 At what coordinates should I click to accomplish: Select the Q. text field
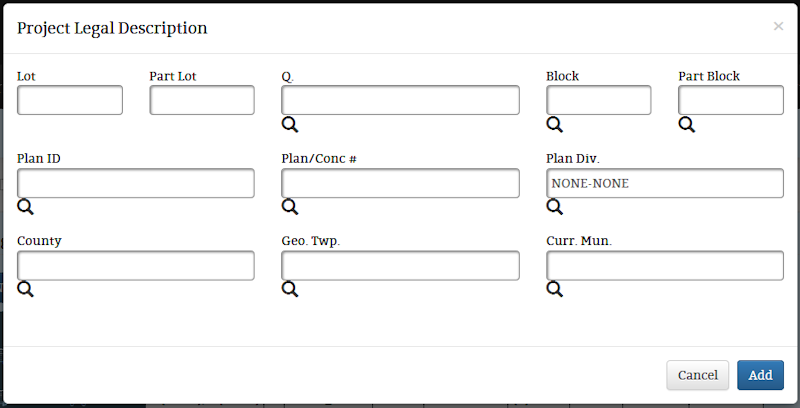[401, 100]
